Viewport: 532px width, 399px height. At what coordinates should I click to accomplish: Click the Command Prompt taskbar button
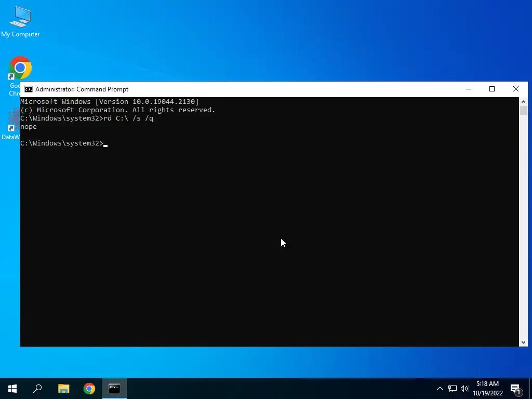pyautogui.click(x=115, y=389)
